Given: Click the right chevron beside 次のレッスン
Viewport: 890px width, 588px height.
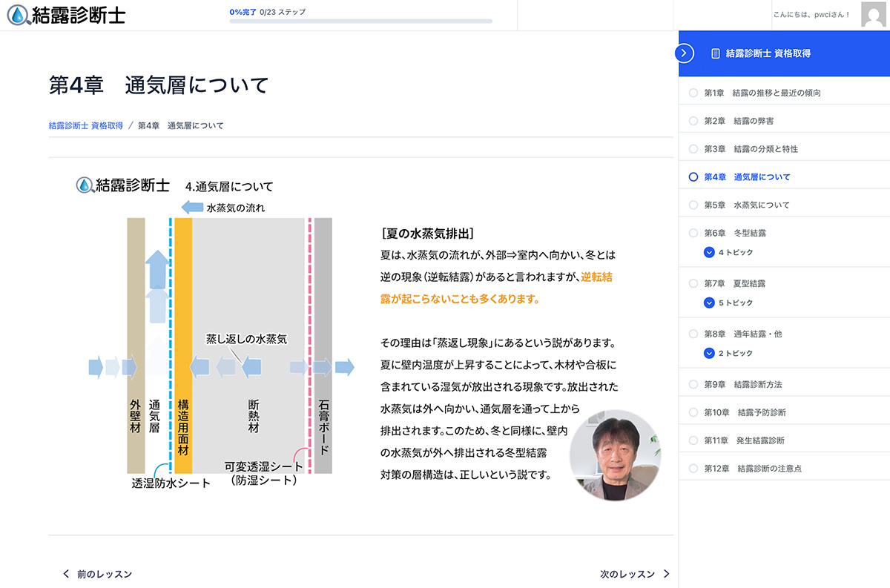Looking at the screenshot, I should (x=666, y=574).
